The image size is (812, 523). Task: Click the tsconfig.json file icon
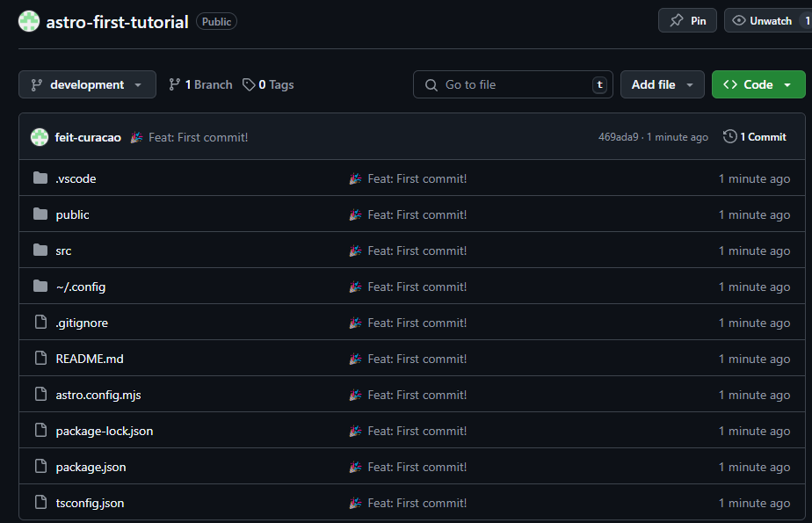40,503
